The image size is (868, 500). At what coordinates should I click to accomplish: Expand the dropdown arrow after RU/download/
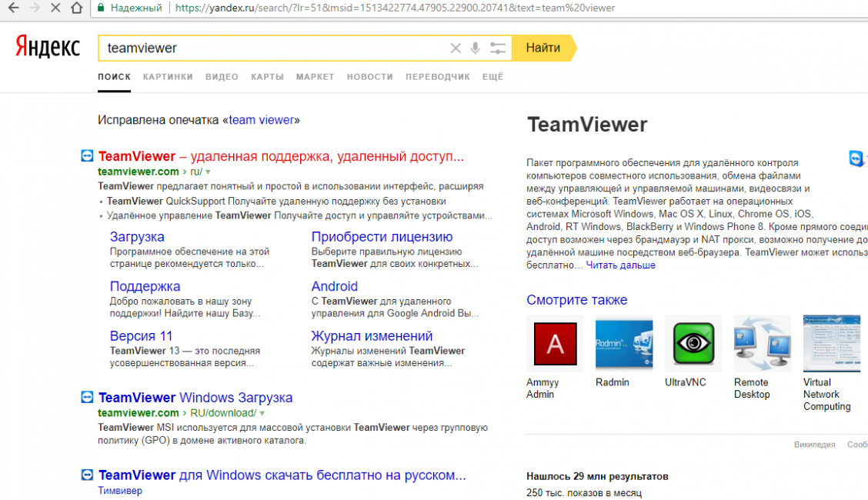(262, 413)
